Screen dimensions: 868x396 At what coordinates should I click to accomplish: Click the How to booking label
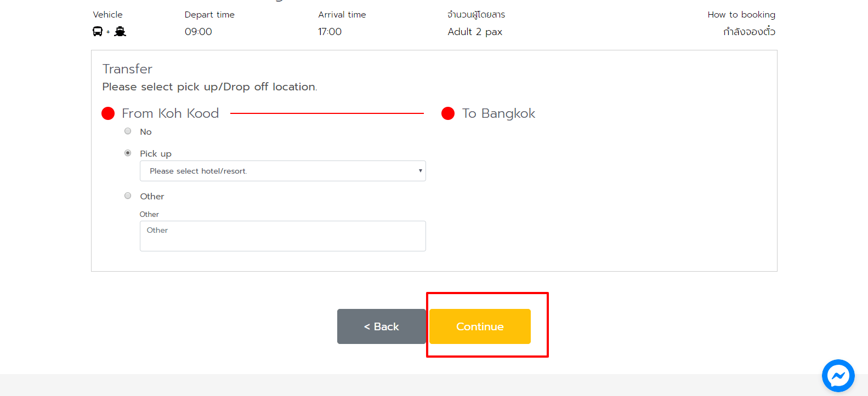click(741, 15)
